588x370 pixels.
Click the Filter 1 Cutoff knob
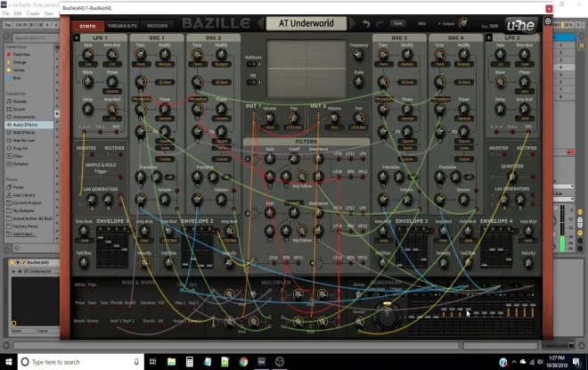point(294,159)
